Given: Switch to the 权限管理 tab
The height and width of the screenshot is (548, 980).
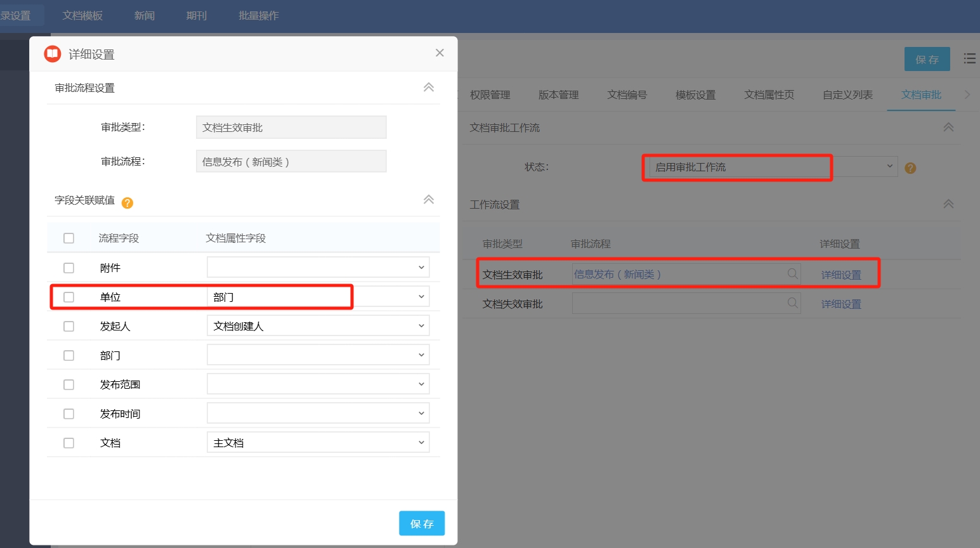Looking at the screenshot, I should click(490, 95).
